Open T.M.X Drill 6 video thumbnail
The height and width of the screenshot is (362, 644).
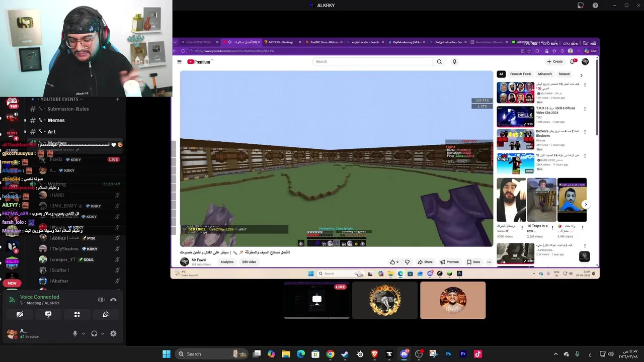(515, 117)
